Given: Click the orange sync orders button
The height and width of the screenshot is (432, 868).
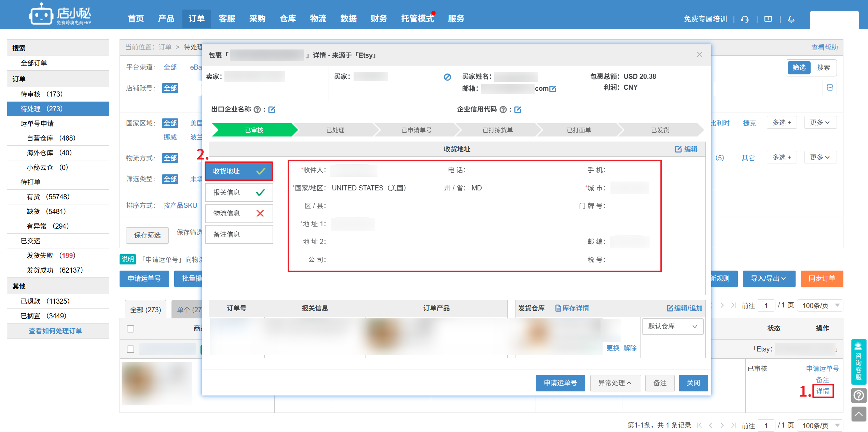Looking at the screenshot, I should click(822, 278).
